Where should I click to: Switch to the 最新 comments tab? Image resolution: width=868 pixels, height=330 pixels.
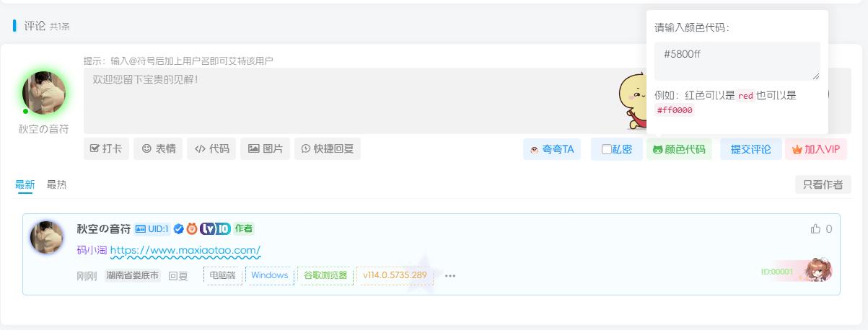point(25,184)
